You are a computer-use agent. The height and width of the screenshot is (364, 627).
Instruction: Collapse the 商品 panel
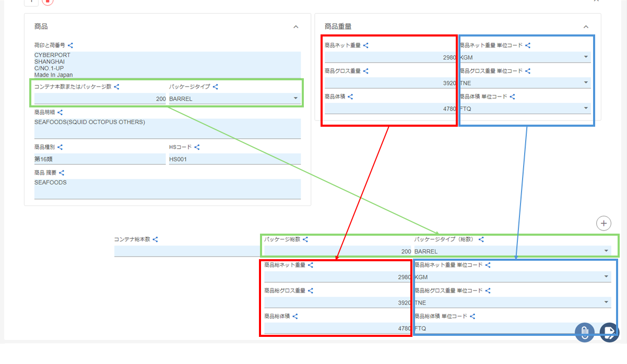pos(296,27)
